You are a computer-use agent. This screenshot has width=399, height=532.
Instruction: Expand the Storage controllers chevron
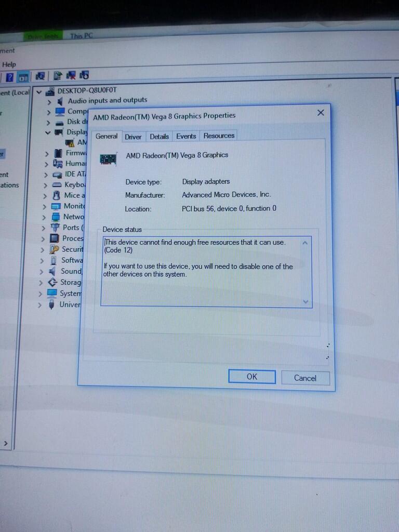[x=41, y=283]
